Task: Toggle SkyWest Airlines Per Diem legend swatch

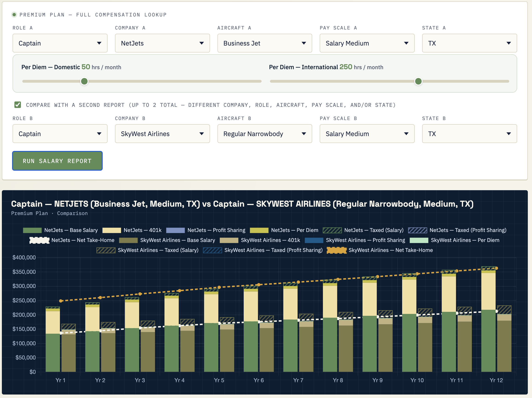Action: click(419, 240)
